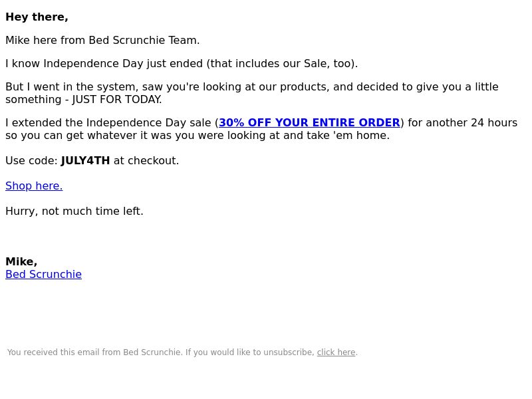The height and width of the screenshot is (399, 532).
Task: Click the But I went in the system line
Action: [x=252, y=86]
